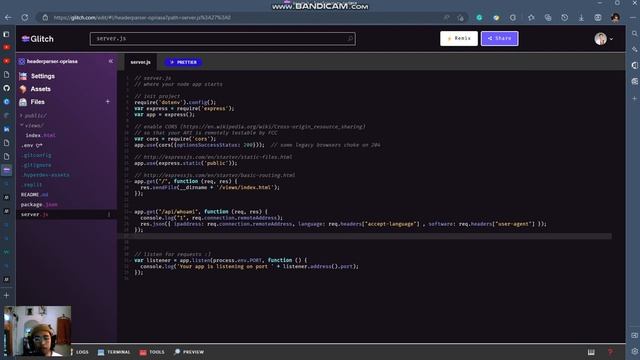Click the tab actions icon atop vertical tabs
Viewport: 640px width, 360px height.
7,34
